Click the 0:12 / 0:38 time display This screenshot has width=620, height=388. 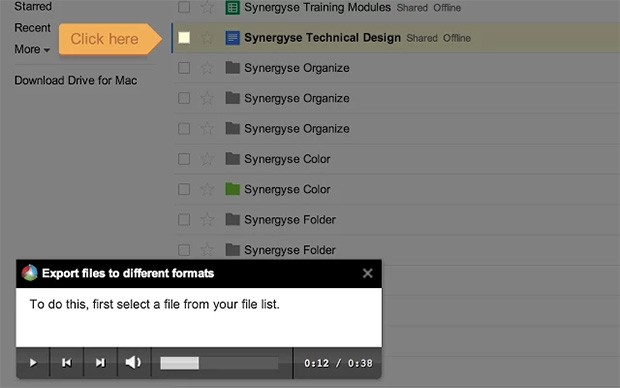[338, 363]
